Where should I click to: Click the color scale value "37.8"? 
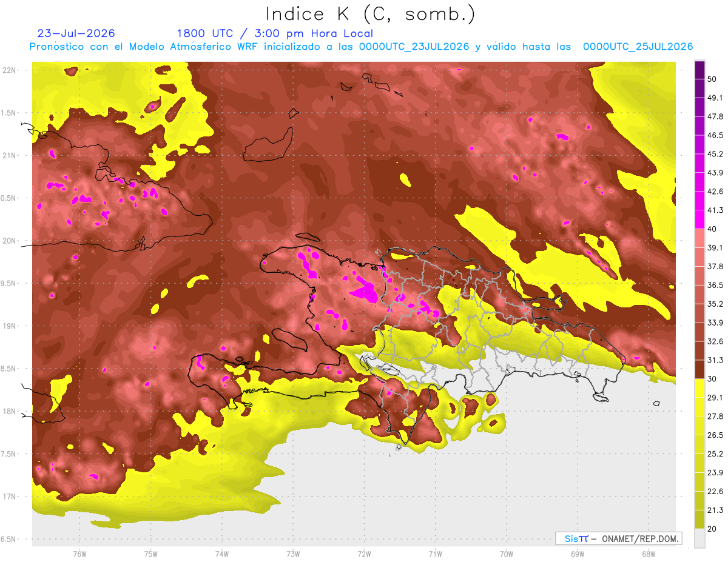715,266
